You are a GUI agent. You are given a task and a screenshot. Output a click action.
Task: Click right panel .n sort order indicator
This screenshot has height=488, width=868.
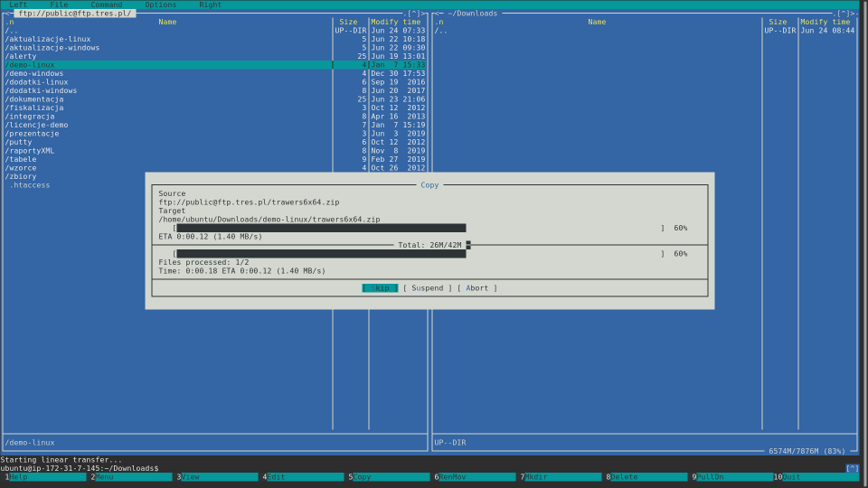439,22
